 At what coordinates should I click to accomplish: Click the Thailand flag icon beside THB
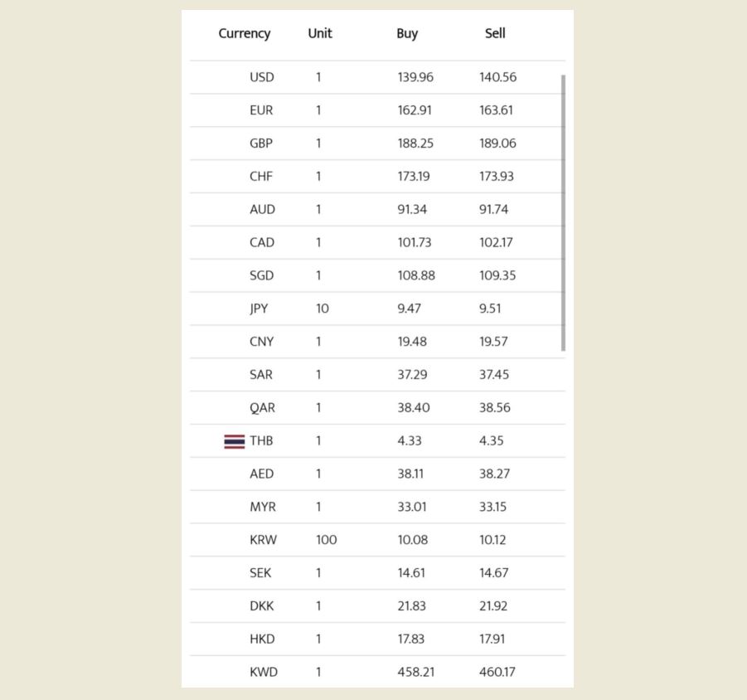234,441
